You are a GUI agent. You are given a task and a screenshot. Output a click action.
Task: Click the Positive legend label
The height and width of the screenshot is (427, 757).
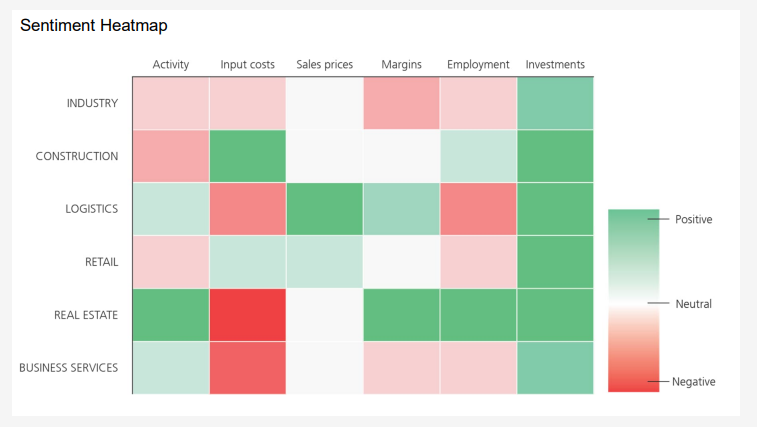[x=693, y=219]
